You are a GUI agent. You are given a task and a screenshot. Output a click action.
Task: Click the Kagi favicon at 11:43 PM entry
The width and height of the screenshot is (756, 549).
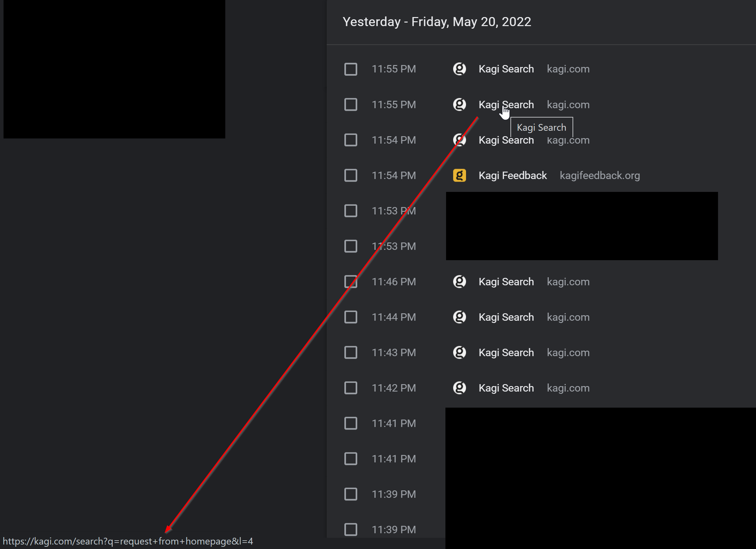click(459, 352)
